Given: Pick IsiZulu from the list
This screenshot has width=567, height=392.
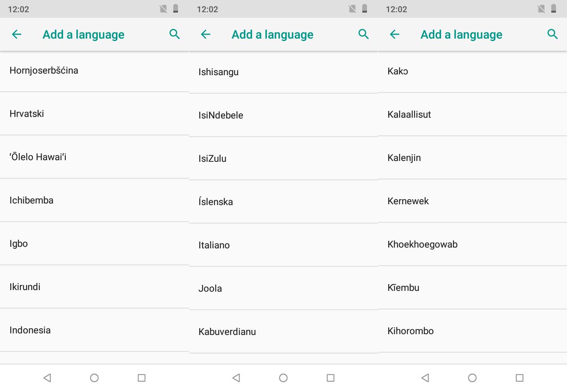Looking at the screenshot, I should (x=283, y=159).
